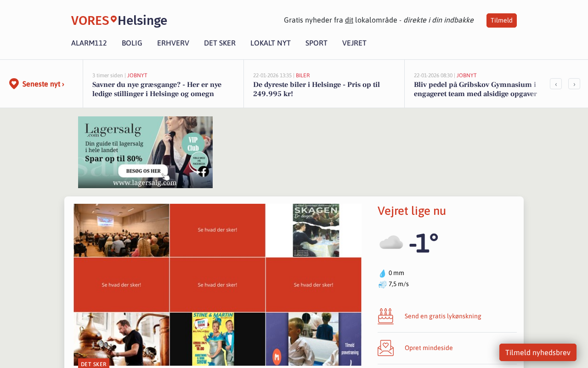Click the heart icon beside Seneste nyt
The height and width of the screenshot is (368, 588).
point(14,84)
